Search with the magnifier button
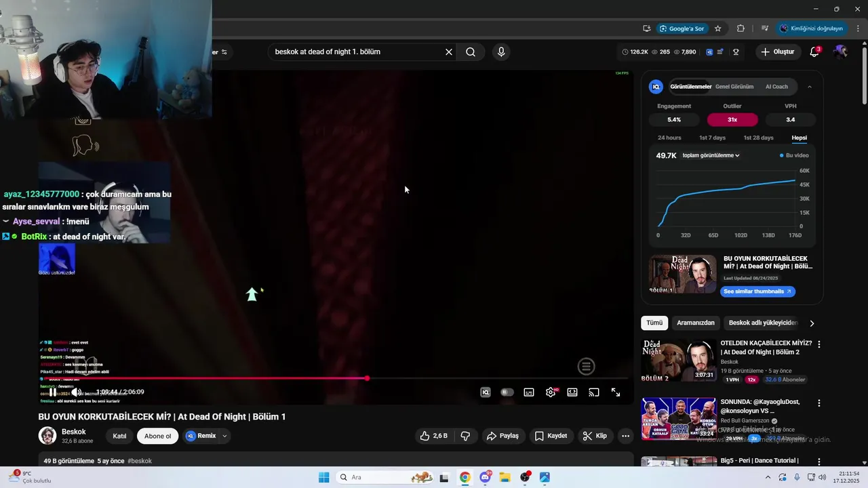 click(x=471, y=52)
